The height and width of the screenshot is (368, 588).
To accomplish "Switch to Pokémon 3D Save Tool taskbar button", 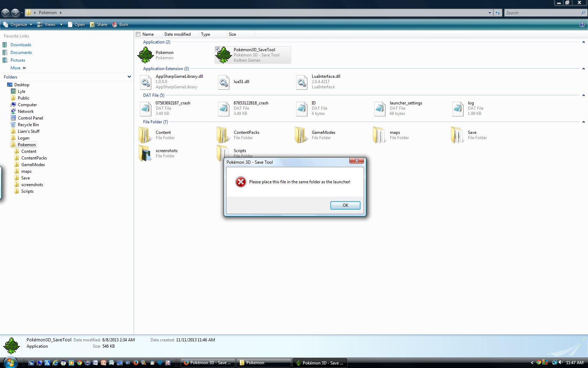I will coord(320,363).
